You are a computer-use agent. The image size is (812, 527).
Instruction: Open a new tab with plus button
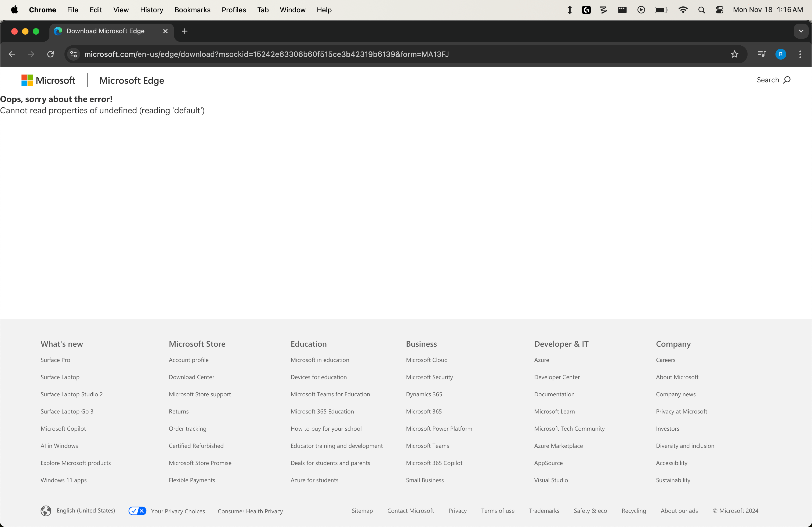coord(184,31)
